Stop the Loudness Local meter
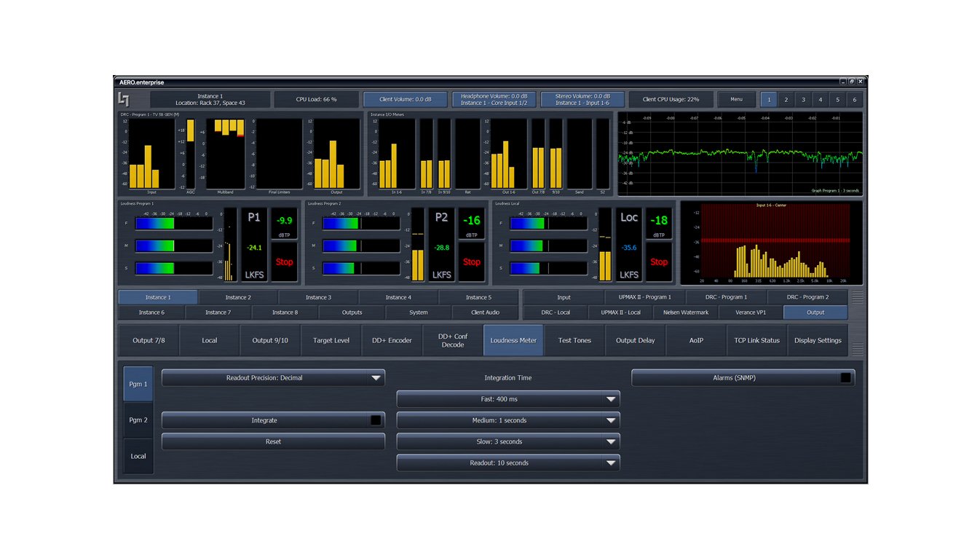Image resolution: width=980 pixels, height=558 pixels. [658, 262]
